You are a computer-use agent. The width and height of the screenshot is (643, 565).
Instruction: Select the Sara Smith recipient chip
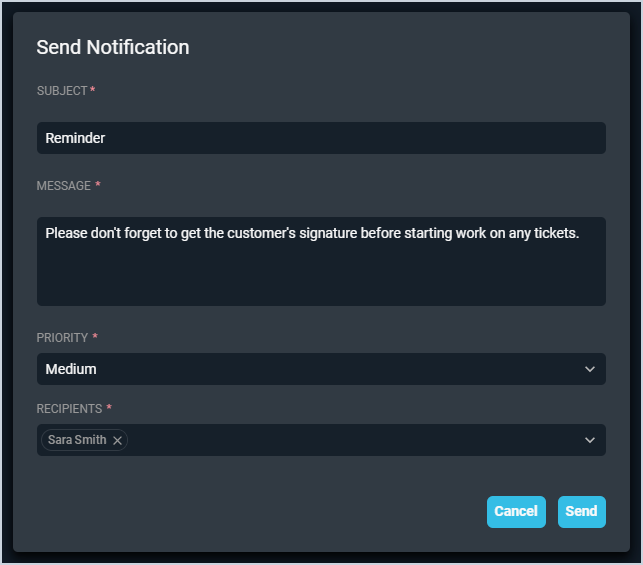tap(77, 440)
